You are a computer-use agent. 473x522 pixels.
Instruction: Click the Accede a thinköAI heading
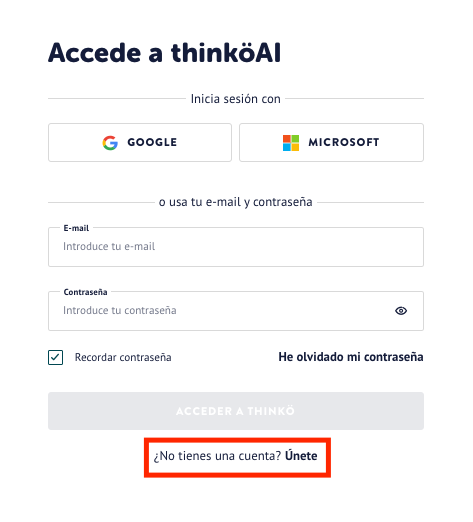coord(165,53)
